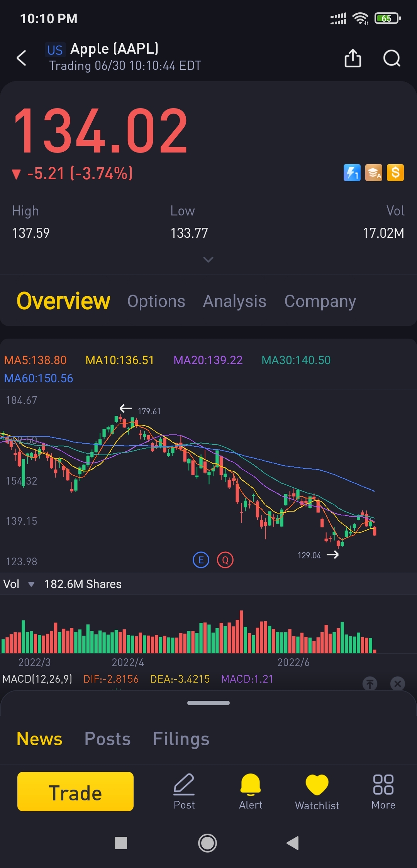The width and height of the screenshot is (417, 868).
Task: Open the Company tab
Action: point(320,302)
